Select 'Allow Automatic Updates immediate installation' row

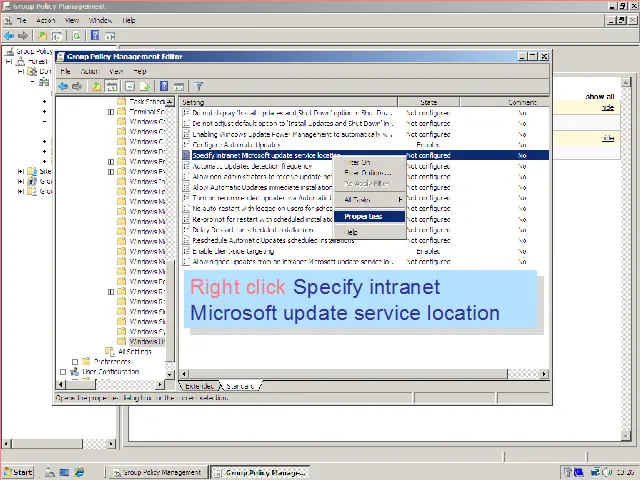tap(365, 187)
